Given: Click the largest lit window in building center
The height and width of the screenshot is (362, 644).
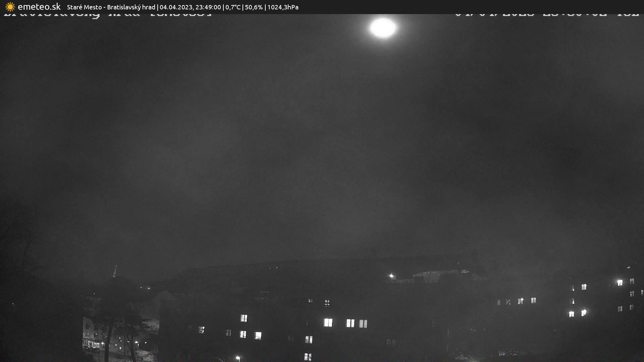Looking at the screenshot, I should point(328,322).
